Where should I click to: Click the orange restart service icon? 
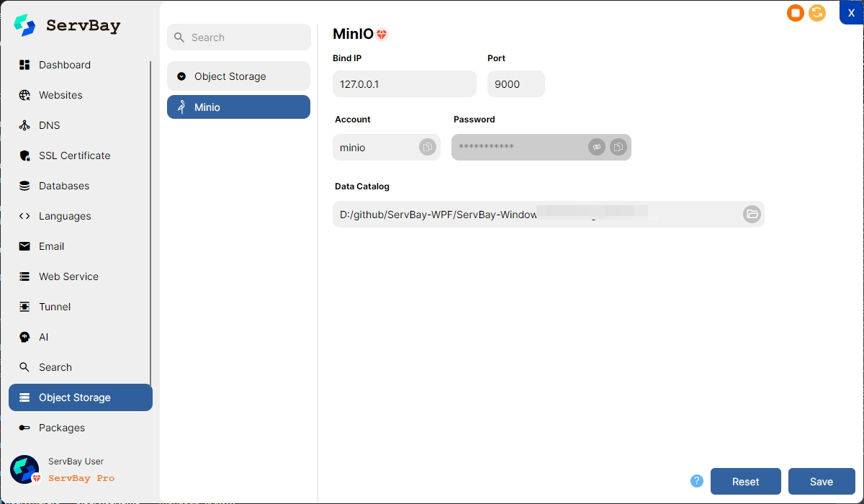click(x=817, y=13)
